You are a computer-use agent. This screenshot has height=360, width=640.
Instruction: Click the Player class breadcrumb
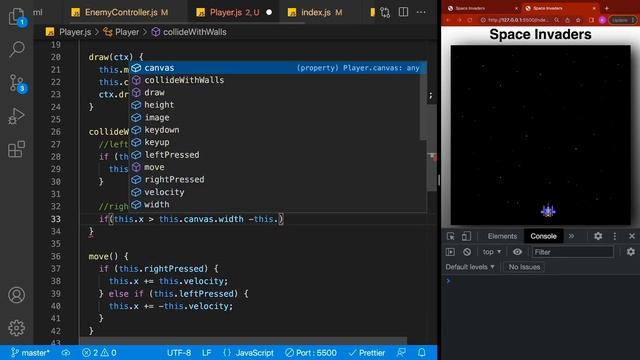(x=127, y=32)
